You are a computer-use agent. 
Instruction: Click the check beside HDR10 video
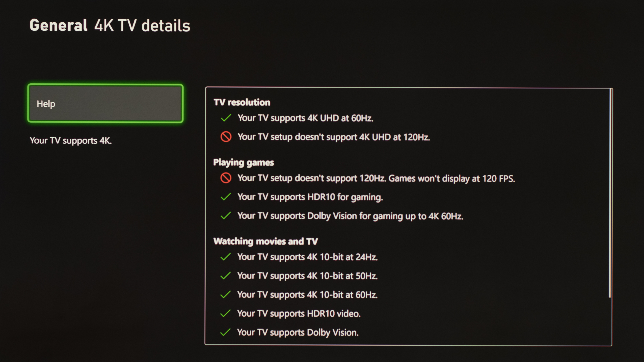click(226, 313)
